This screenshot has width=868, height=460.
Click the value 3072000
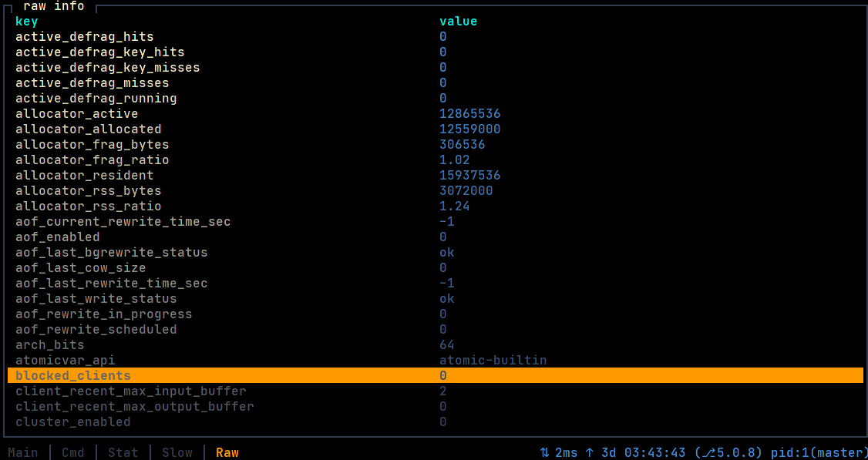[x=466, y=191]
